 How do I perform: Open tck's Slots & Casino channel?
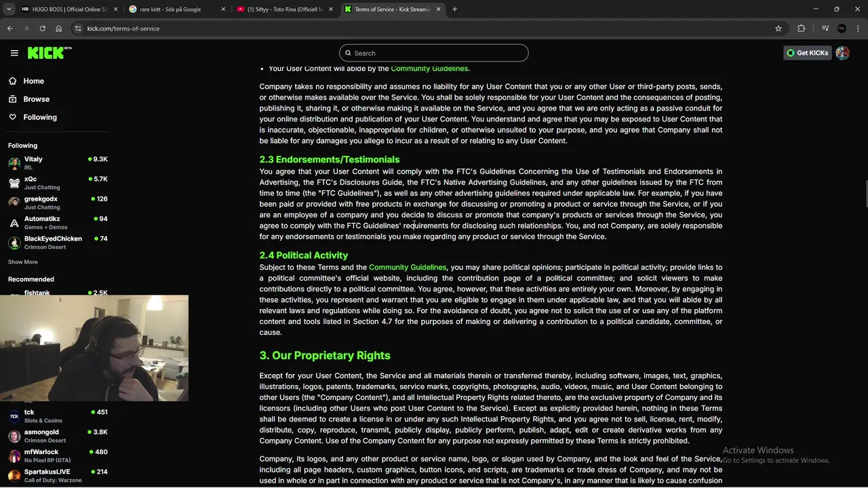(x=57, y=416)
